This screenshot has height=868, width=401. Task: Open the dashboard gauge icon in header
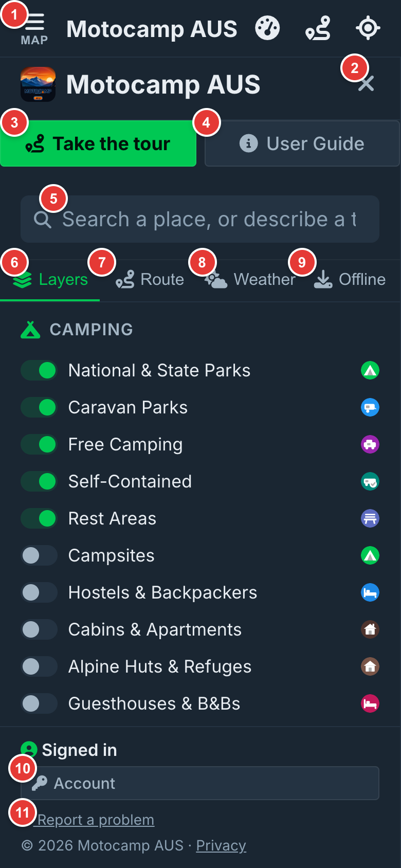pos(267,28)
